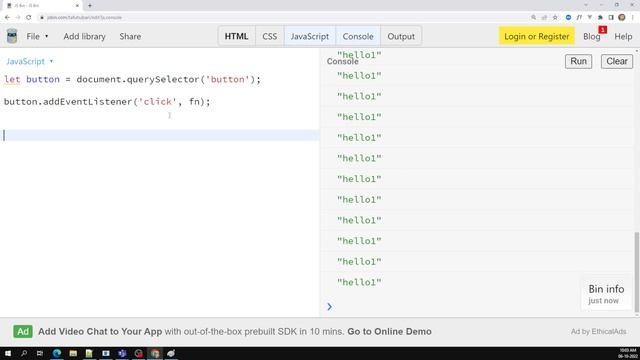The height and width of the screenshot is (360, 640).
Task: Switch to Chrome on the taskbar
Action: [x=155, y=353]
